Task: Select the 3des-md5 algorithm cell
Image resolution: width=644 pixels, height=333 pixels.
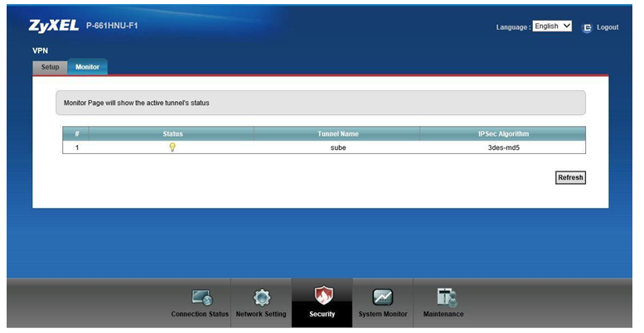Action: click(x=504, y=147)
